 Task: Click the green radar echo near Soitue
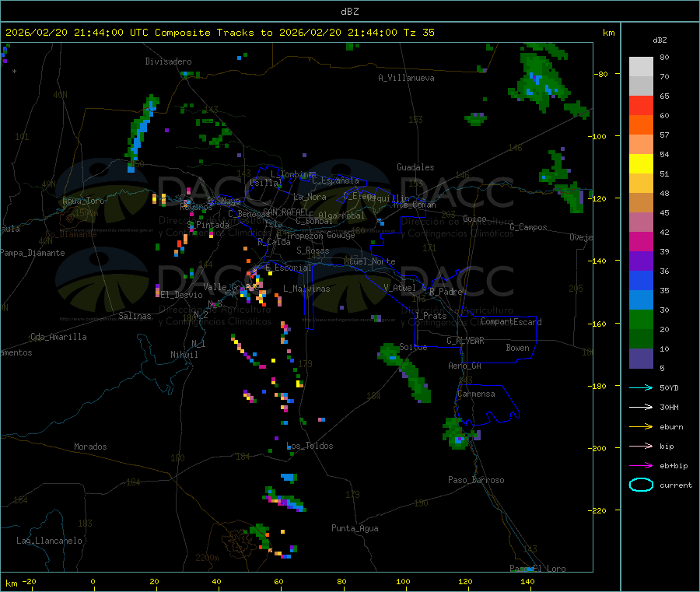(405, 373)
